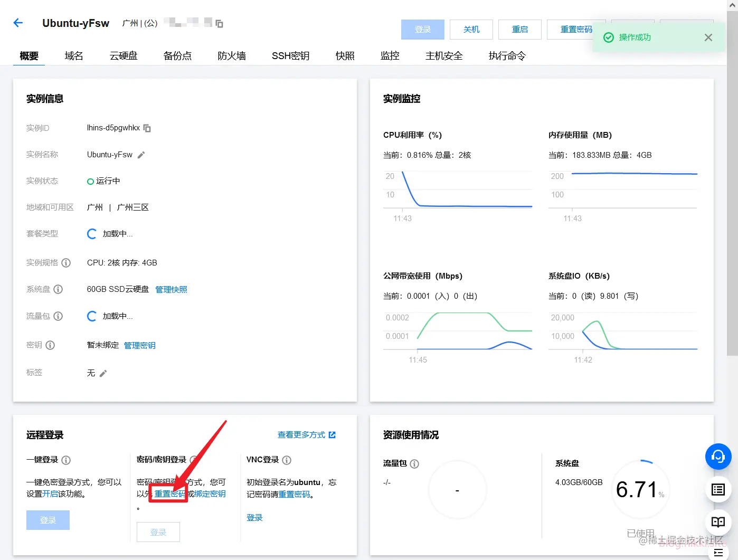The height and width of the screenshot is (560, 738).
Task: Click the highlighted 重置密码 link in red box
Action: click(x=168, y=494)
